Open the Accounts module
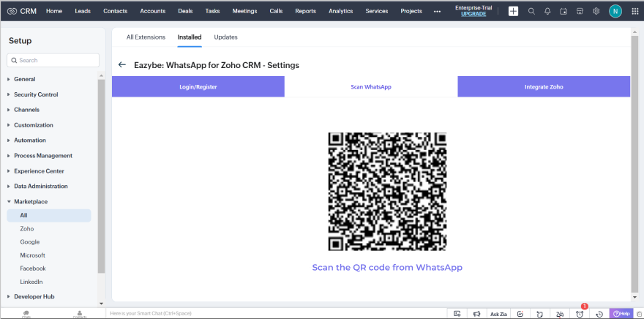This screenshot has width=644, height=319. coord(153,11)
